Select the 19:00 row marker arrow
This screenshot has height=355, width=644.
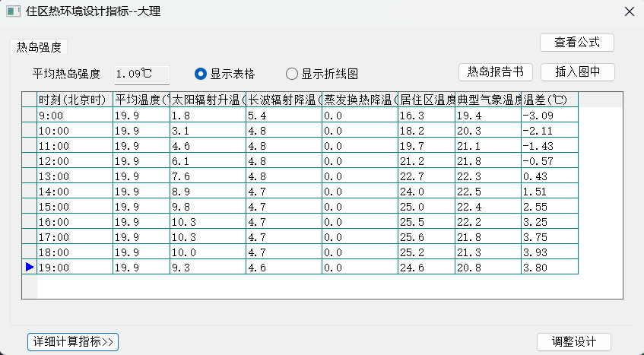29,268
